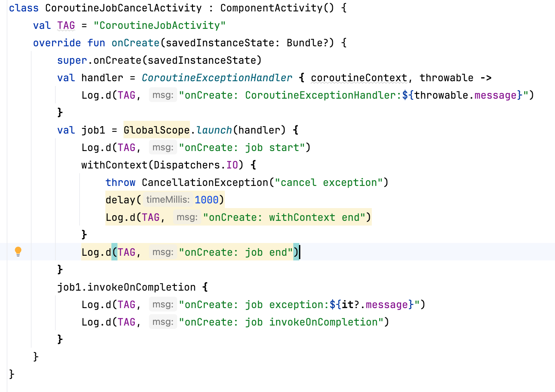
Task: Click the super keyword
Action: click(x=72, y=60)
